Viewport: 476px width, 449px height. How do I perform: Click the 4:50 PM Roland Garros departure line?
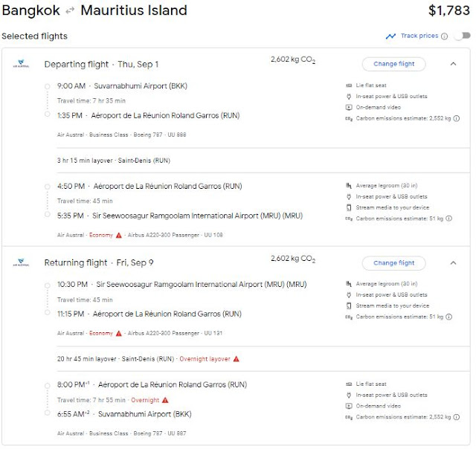(149, 187)
